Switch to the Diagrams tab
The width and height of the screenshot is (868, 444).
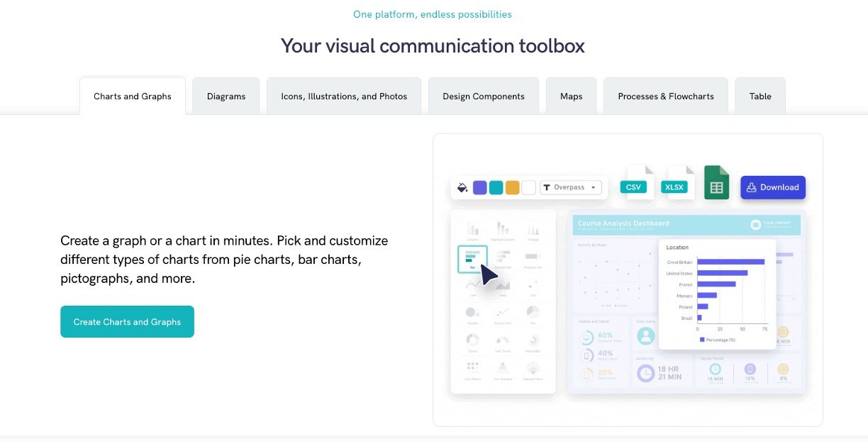226,96
